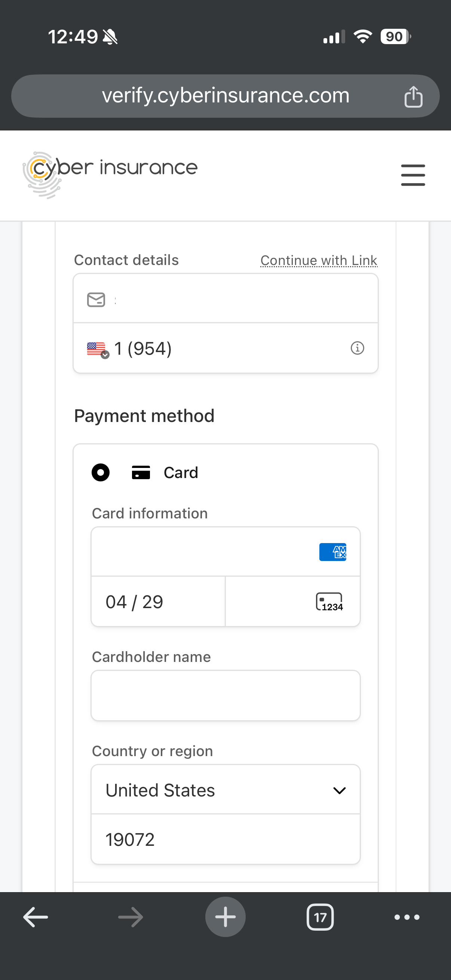
Task: Expand the Country or region dropdown
Action: (x=340, y=790)
